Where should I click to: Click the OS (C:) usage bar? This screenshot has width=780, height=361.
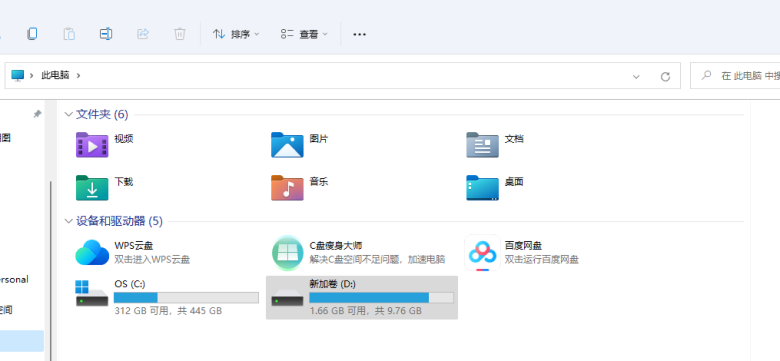[186, 298]
